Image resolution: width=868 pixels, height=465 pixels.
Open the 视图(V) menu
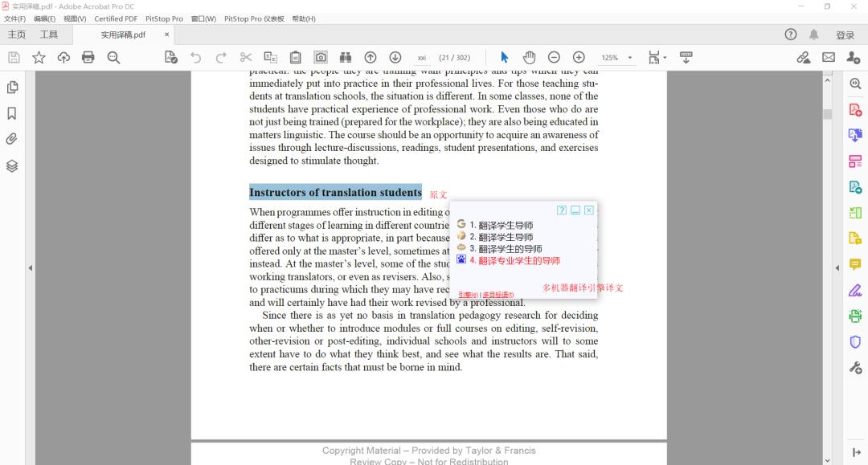pyautogui.click(x=75, y=18)
